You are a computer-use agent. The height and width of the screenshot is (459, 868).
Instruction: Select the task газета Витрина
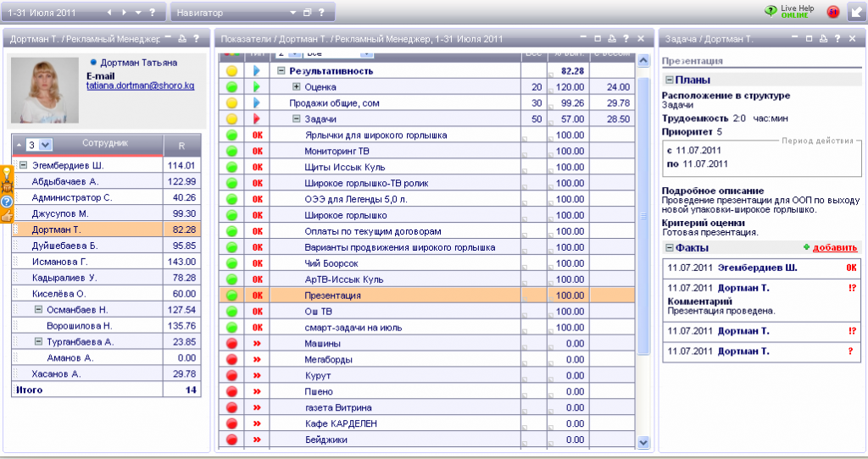point(338,407)
